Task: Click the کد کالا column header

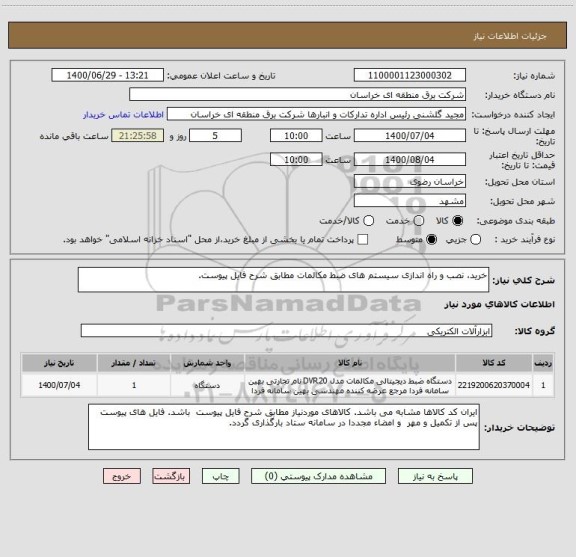Action: pyautogui.click(x=494, y=363)
